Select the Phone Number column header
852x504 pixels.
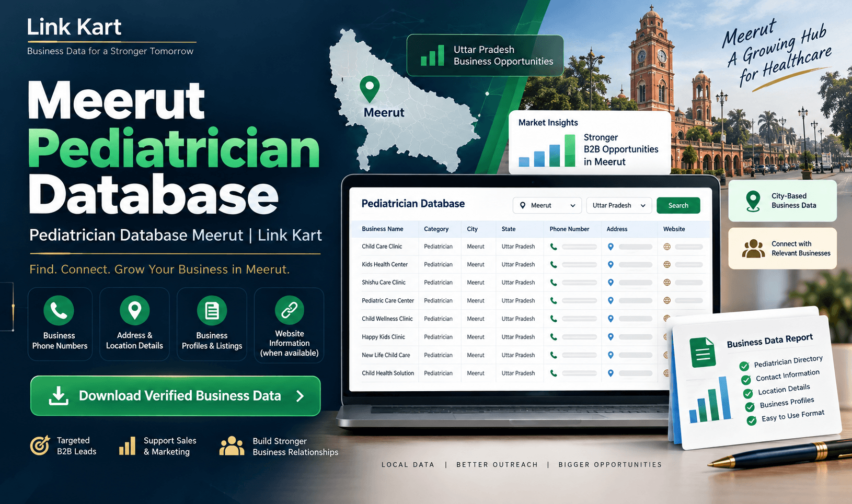point(569,229)
